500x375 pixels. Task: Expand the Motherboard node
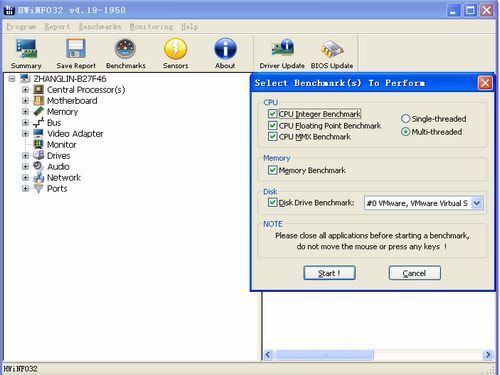(x=25, y=101)
